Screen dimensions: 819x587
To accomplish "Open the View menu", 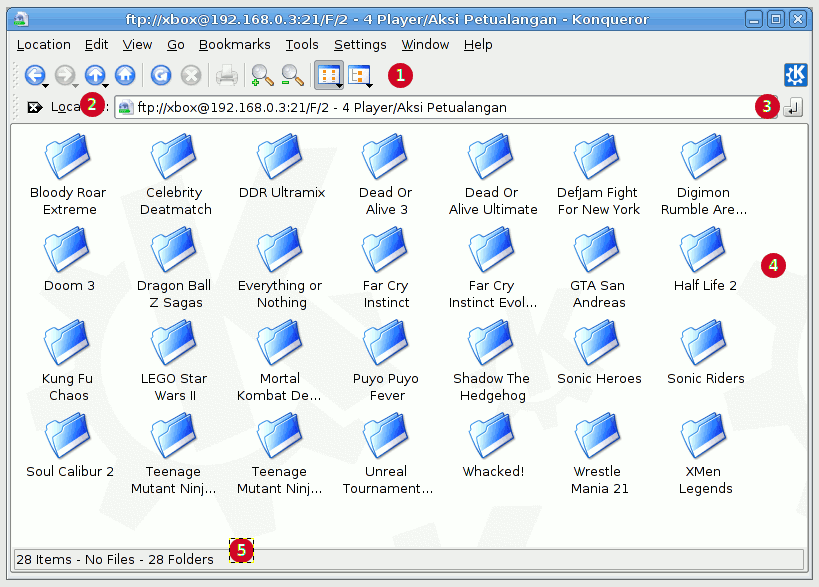I will click(137, 45).
